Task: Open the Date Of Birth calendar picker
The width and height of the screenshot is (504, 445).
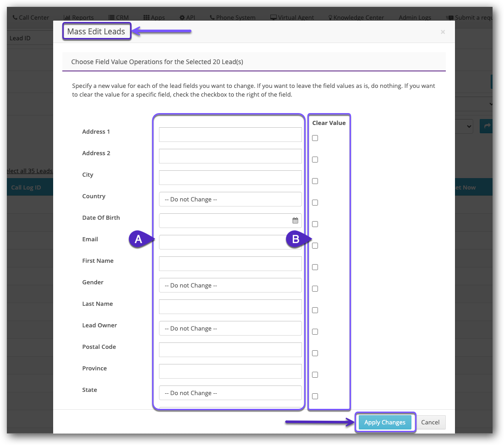Action: 295,221
